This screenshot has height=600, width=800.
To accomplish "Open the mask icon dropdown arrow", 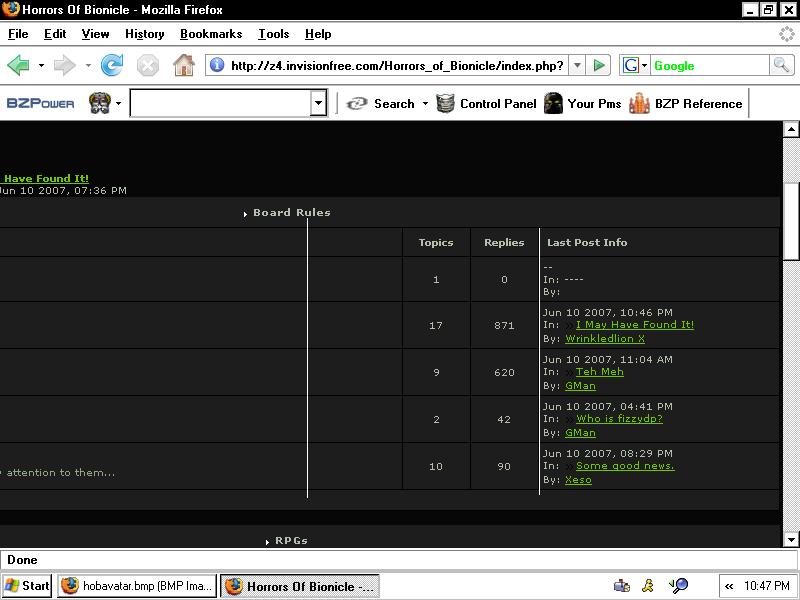I will 118,103.
